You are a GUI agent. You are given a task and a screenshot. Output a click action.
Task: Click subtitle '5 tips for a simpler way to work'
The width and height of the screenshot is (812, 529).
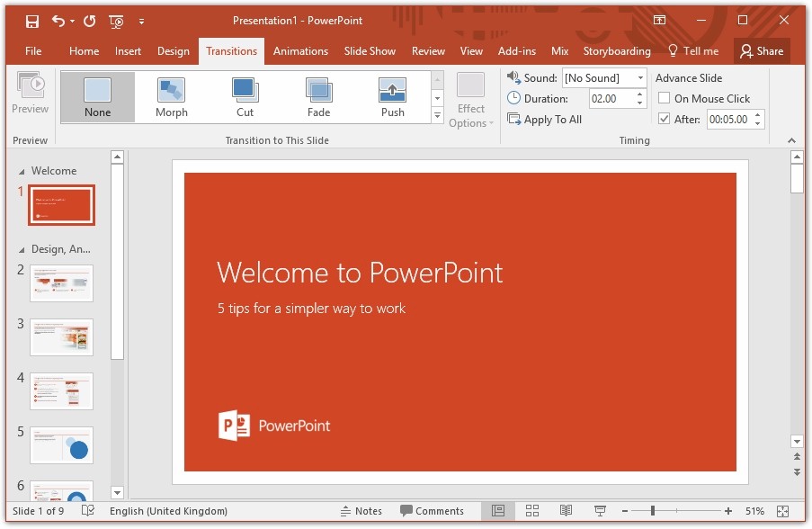tap(311, 309)
